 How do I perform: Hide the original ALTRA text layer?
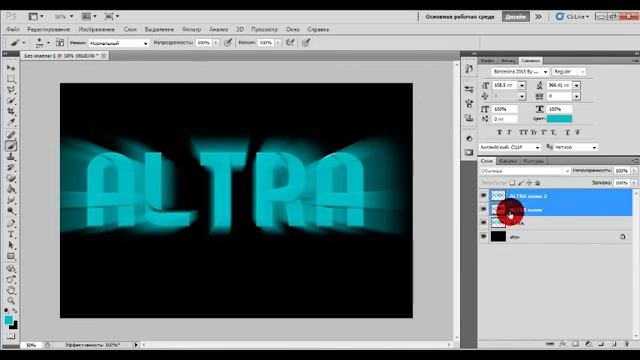pyautogui.click(x=484, y=223)
